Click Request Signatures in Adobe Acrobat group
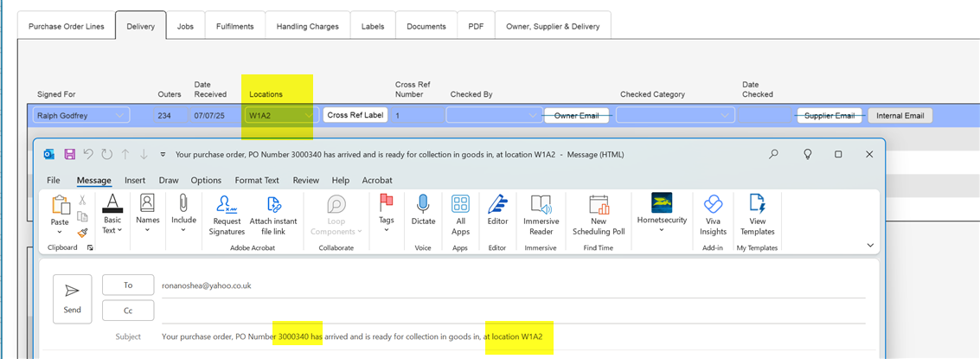Image resolution: width=980 pixels, height=359 pixels. click(228, 215)
